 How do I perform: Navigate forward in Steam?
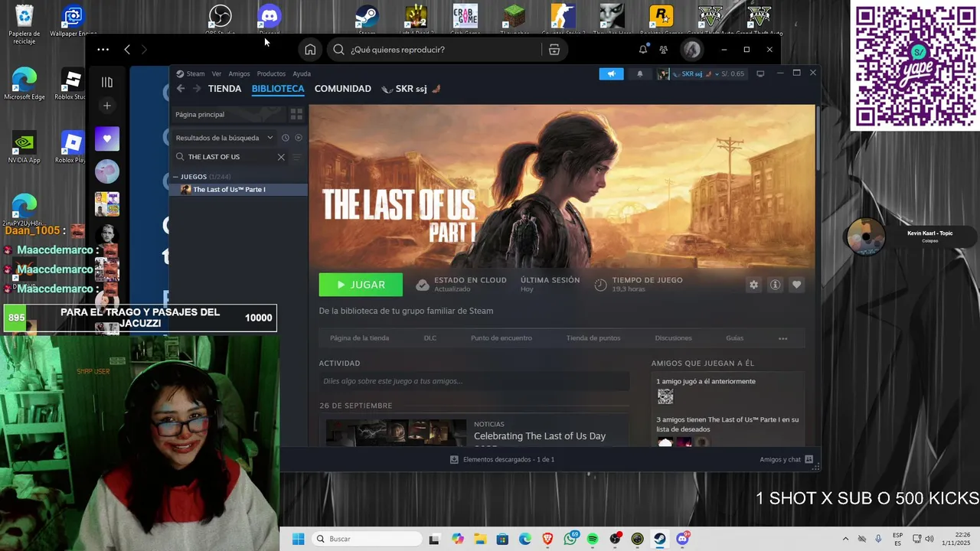197,89
